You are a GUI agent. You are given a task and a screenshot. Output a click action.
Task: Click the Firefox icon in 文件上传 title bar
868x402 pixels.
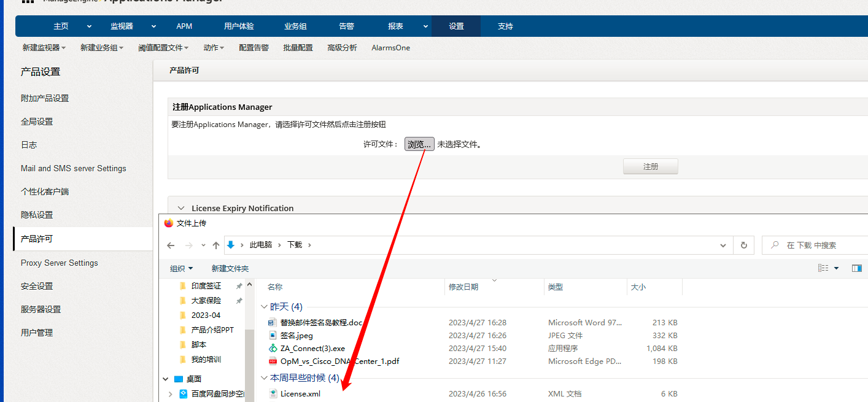point(169,223)
